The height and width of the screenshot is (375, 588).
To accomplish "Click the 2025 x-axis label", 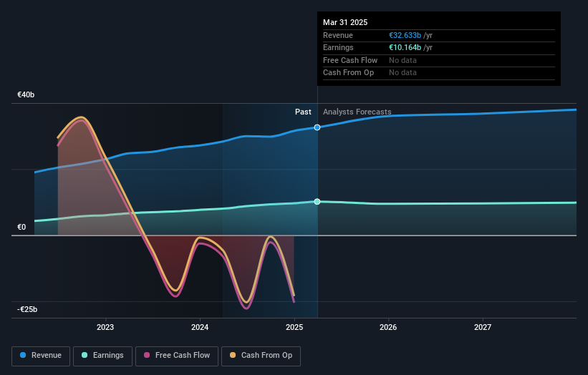I will [294, 327].
